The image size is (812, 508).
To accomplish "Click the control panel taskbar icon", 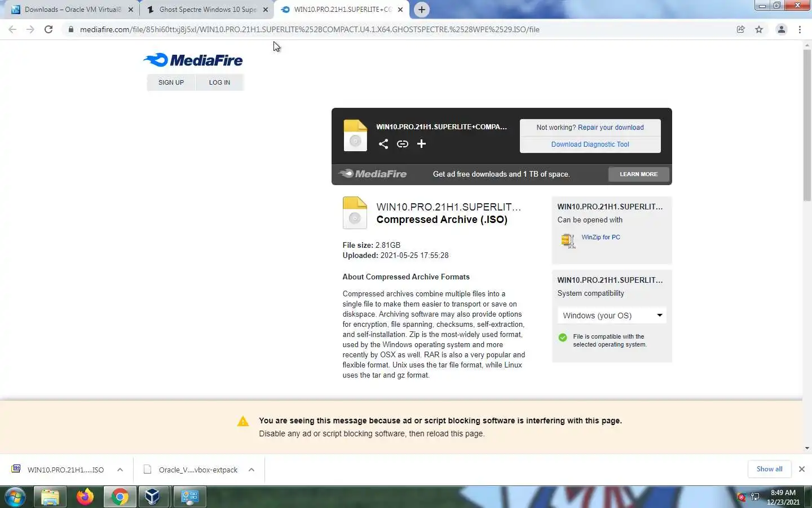I will tap(189, 497).
